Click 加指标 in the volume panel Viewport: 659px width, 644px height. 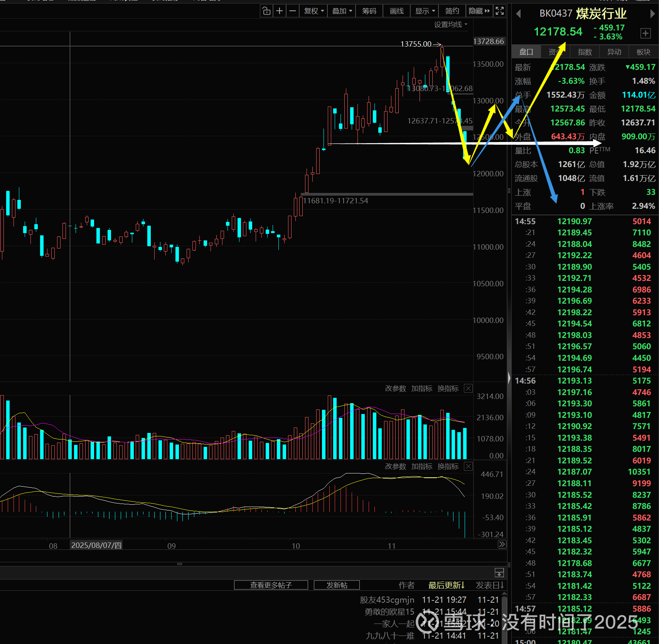pyautogui.click(x=422, y=389)
